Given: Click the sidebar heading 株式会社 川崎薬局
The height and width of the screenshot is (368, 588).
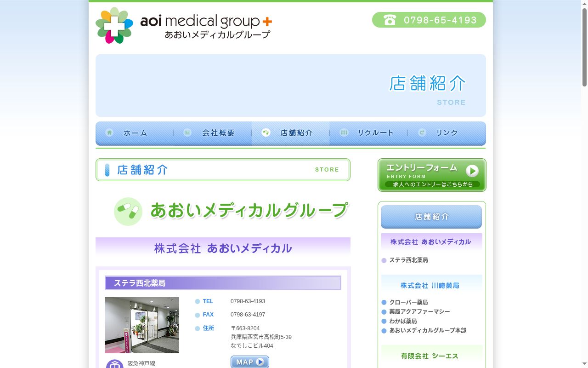Looking at the screenshot, I should tap(430, 286).
